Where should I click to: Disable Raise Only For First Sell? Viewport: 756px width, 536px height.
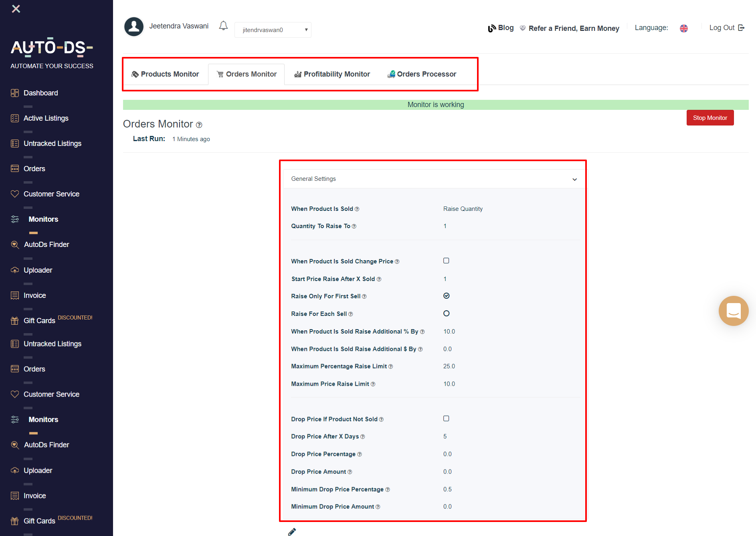tap(446, 295)
